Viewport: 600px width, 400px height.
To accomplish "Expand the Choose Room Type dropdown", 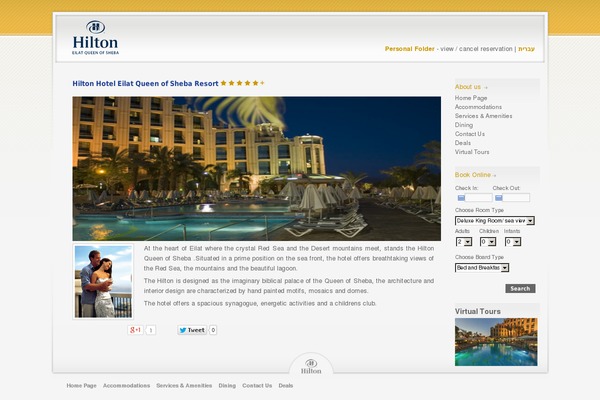I will point(495,221).
